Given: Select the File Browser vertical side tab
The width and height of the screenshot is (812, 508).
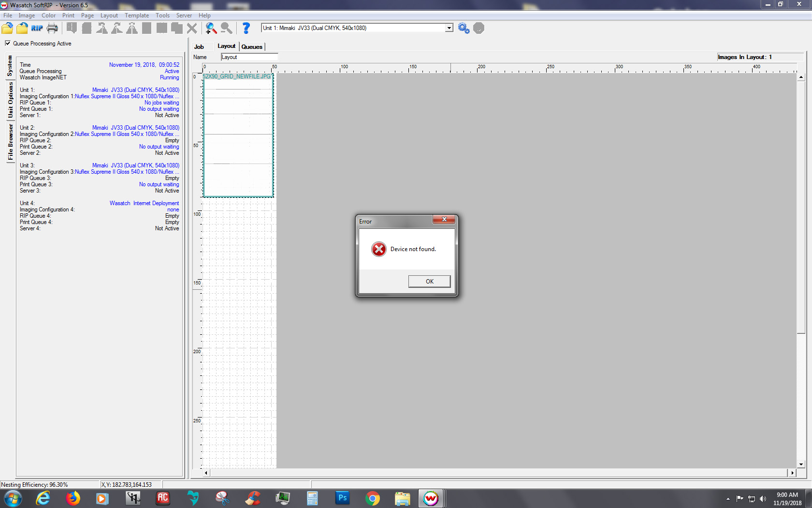Looking at the screenshot, I should tap(10, 142).
